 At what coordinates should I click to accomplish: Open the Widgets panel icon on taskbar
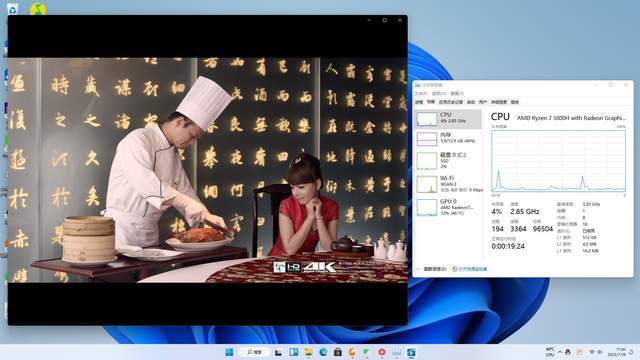[294, 352]
